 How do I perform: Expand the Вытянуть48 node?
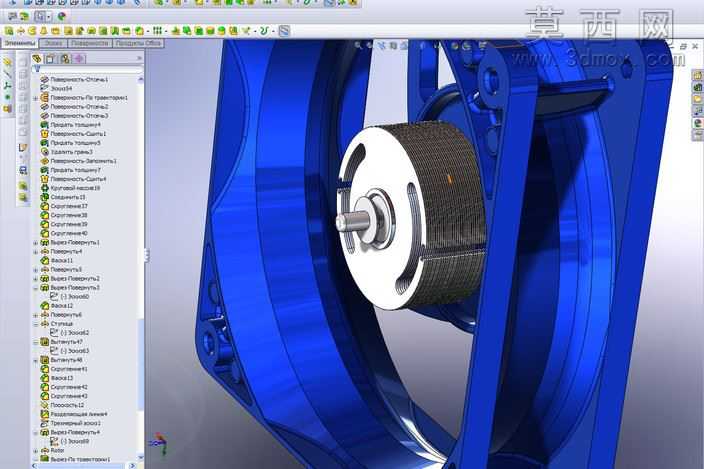[x=36, y=360]
